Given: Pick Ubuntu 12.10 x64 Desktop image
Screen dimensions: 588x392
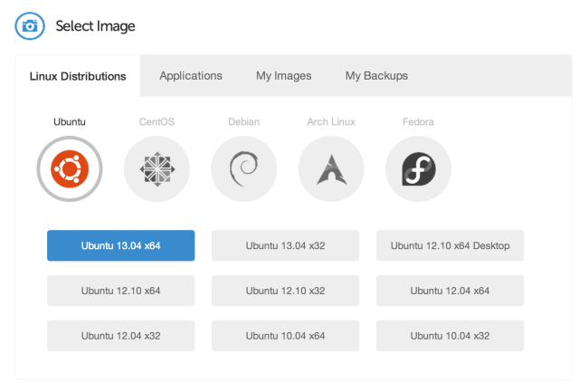Looking at the screenshot, I should click(450, 245).
